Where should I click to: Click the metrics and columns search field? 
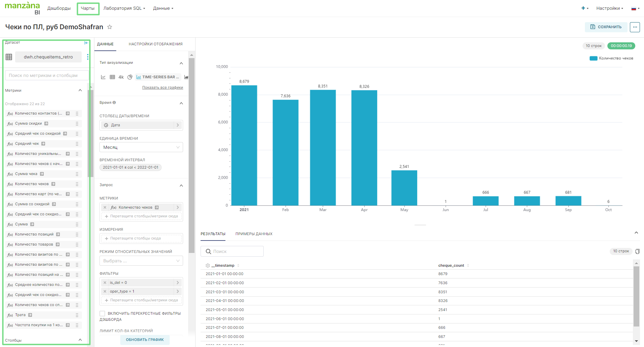(47, 76)
